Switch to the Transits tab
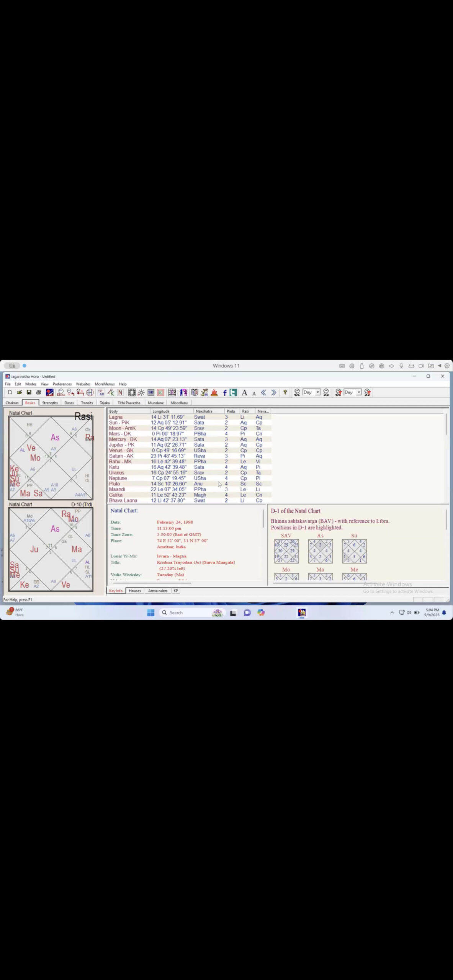453x980 pixels. click(x=87, y=403)
